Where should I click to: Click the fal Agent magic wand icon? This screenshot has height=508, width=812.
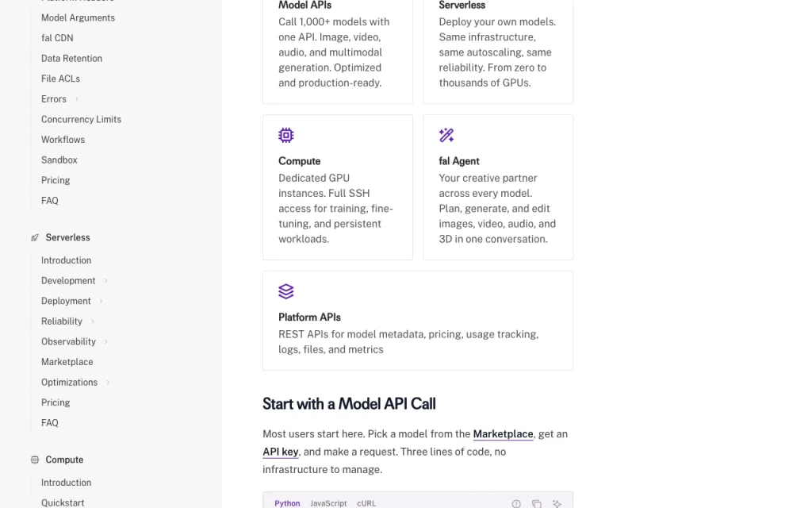tap(446, 135)
